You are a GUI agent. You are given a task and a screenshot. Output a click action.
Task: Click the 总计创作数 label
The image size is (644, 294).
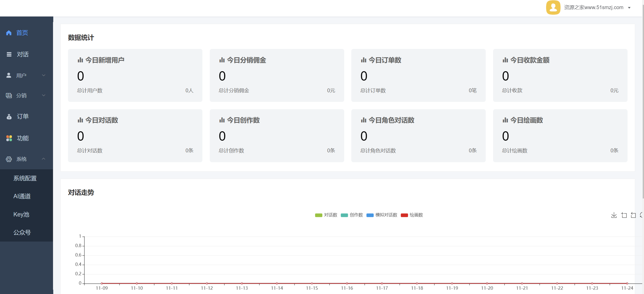231,151
